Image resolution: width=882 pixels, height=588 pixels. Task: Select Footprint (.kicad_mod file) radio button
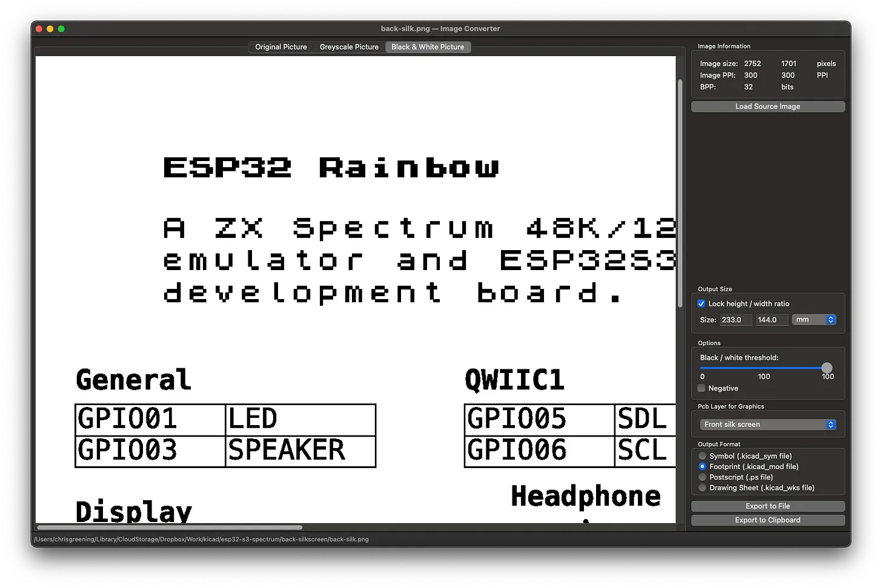click(703, 467)
